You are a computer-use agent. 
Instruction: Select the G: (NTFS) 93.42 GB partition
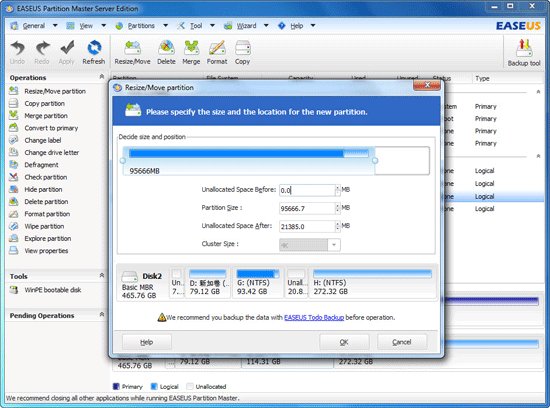tap(258, 283)
